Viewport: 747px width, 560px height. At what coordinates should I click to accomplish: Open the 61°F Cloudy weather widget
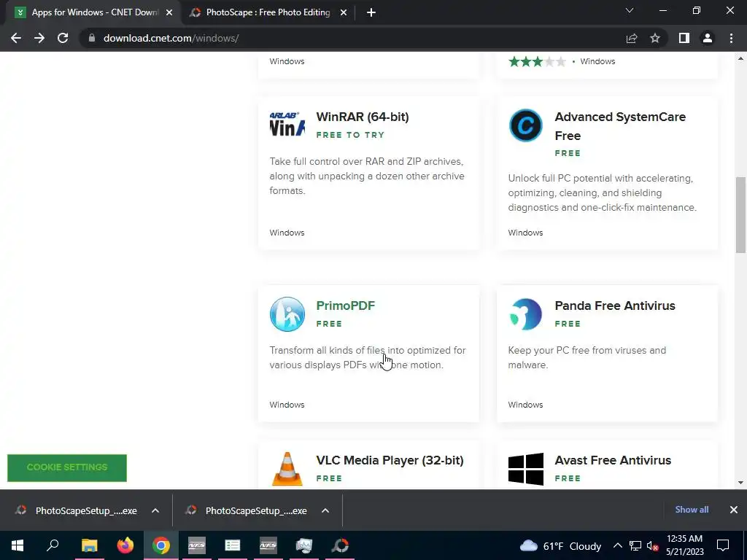click(560, 545)
